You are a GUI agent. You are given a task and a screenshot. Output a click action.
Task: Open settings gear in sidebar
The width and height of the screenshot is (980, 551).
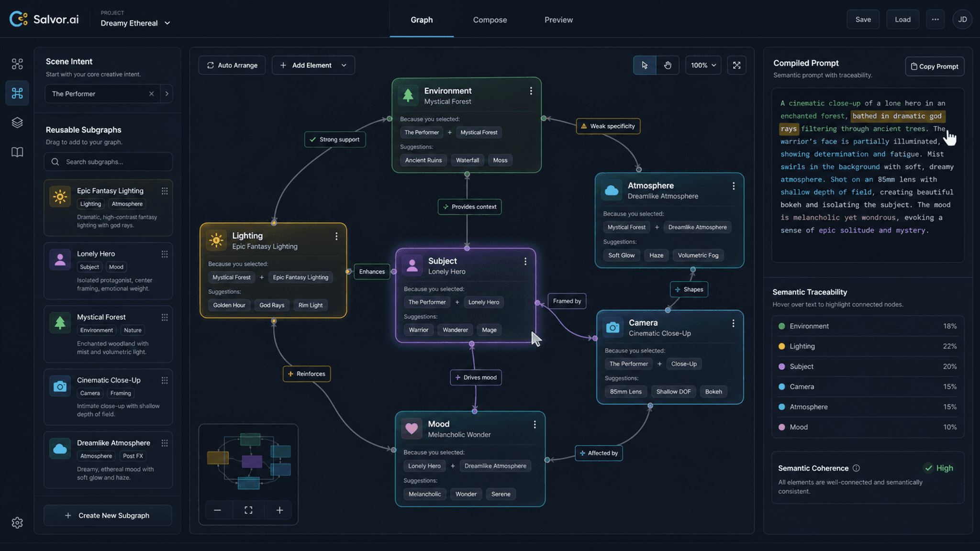[x=17, y=523]
